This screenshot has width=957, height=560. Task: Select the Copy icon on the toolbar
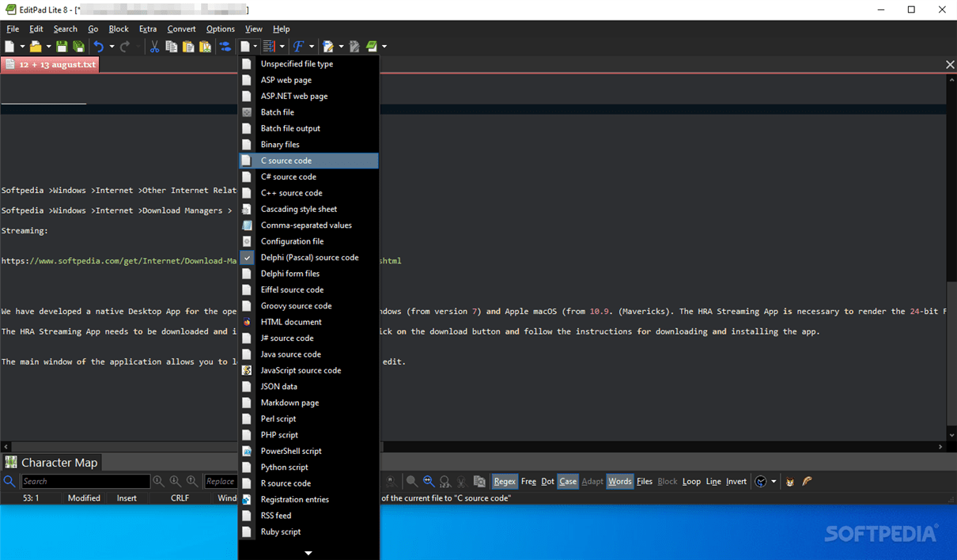[x=172, y=46]
